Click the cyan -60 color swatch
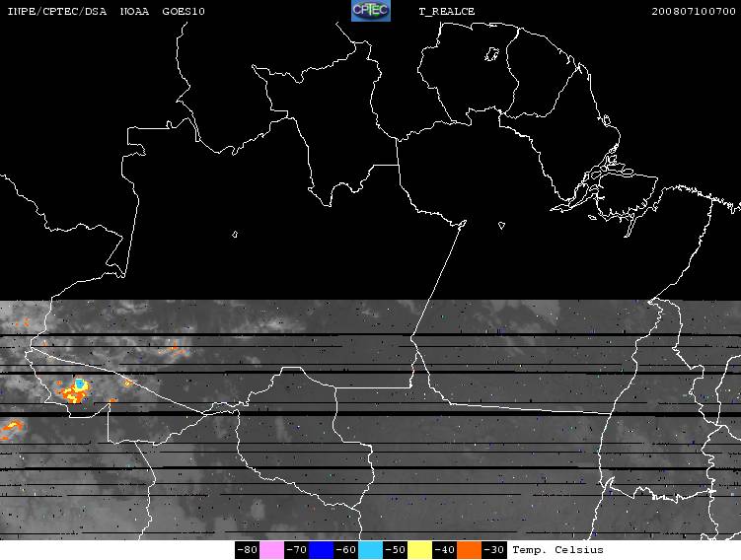The image size is (741, 560). [x=370, y=550]
